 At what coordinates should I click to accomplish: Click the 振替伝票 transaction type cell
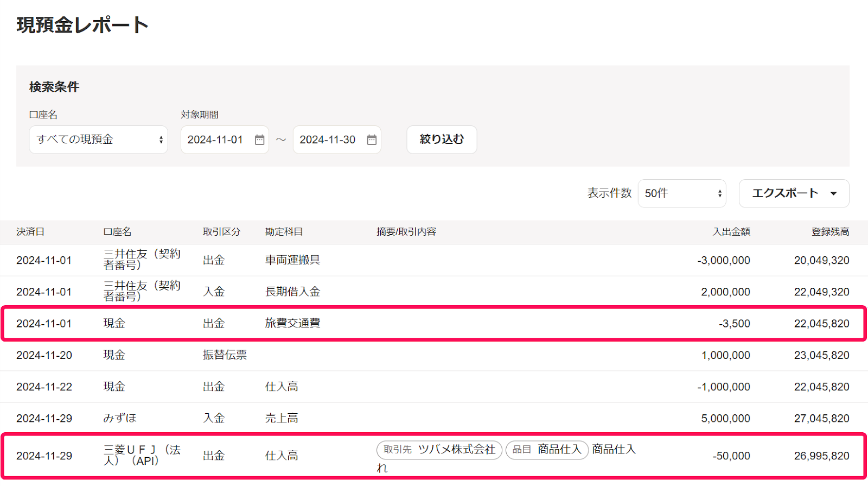point(225,355)
